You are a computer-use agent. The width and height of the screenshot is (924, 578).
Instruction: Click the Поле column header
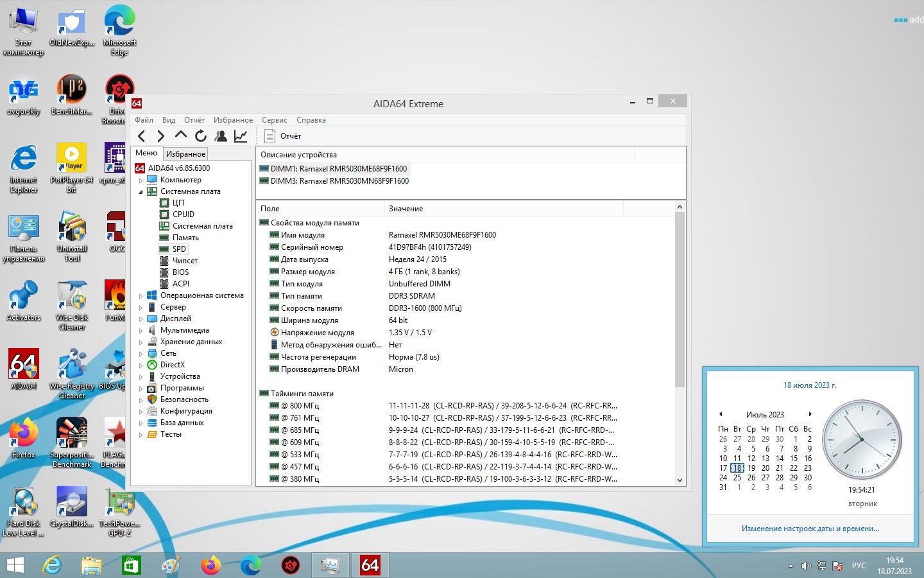[320, 209]
